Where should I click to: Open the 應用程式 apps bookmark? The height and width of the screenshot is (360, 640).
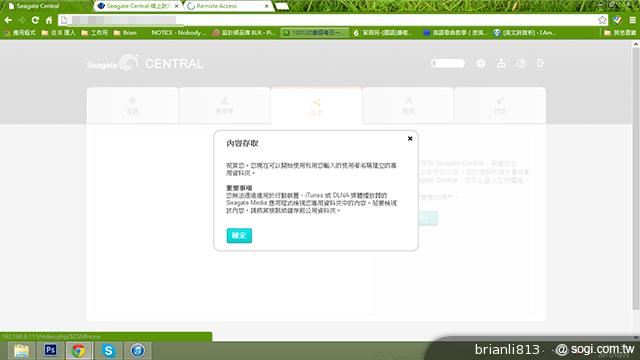20,33
